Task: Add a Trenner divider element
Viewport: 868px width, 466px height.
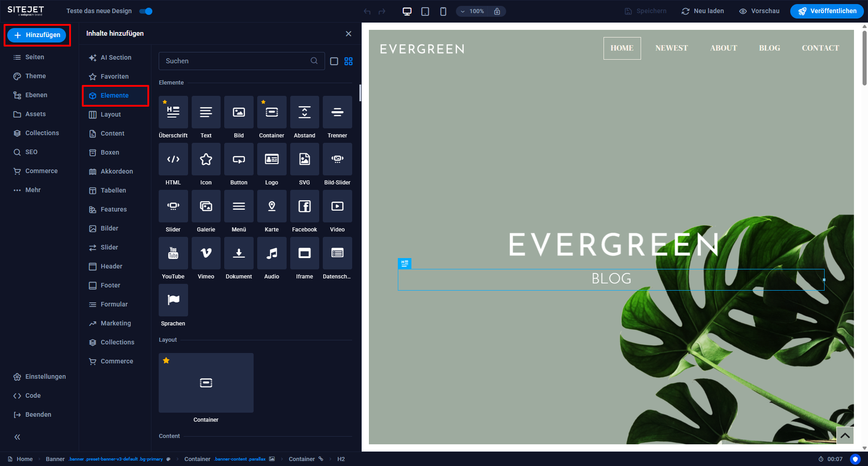Action: tap(337, 112)
